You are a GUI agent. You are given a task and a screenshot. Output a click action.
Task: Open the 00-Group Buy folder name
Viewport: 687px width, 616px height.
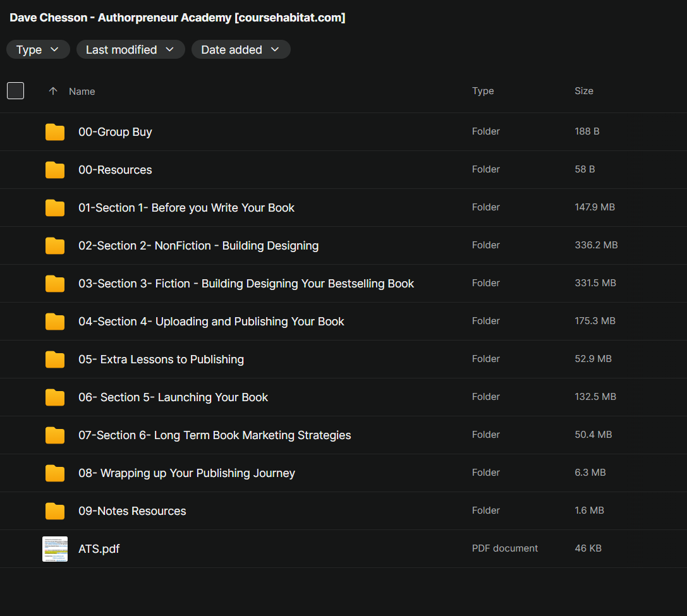pyautogui.click(x=115, y=132)
